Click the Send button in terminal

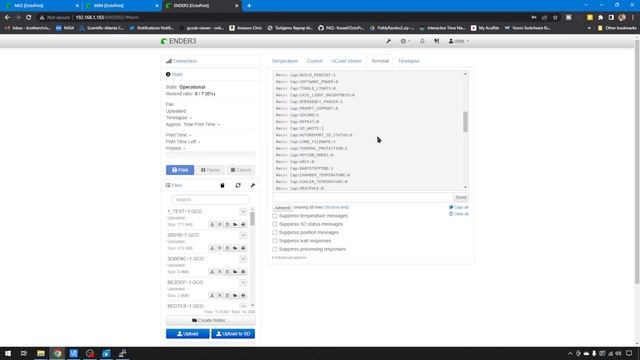coord(461,198)
